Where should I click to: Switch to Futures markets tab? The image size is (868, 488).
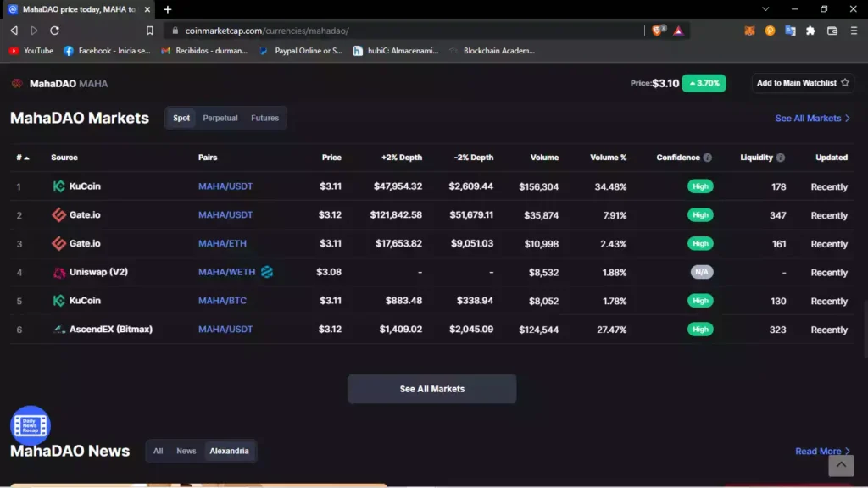tap(264, 119)
